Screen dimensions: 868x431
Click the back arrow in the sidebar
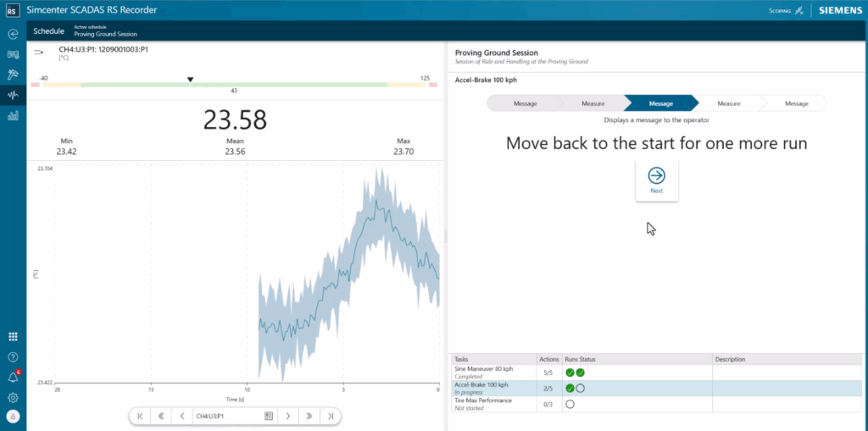pos(13,34)
